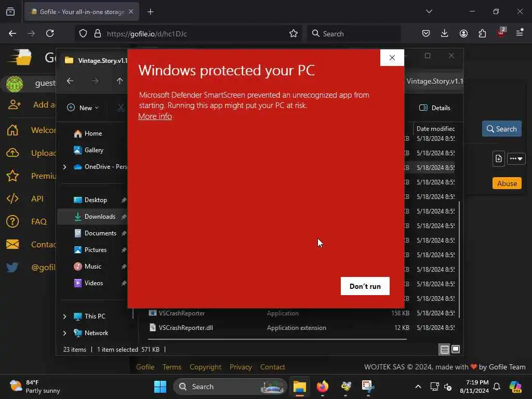Screen dimensions: 532x399
Task: Open the API item in Gofile sidebar
Action: click(x=37, y=199)
